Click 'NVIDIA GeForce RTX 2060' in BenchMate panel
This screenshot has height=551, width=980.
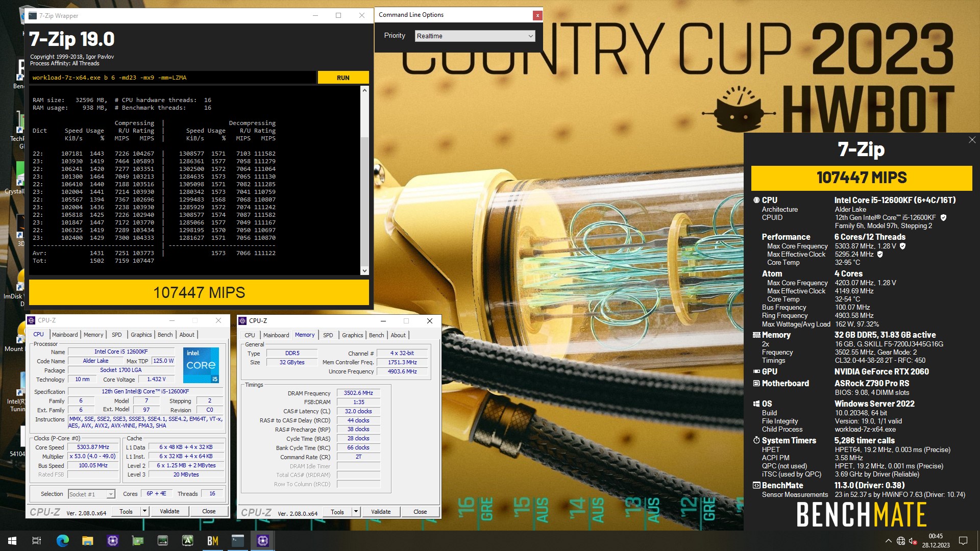click(881, 371)
